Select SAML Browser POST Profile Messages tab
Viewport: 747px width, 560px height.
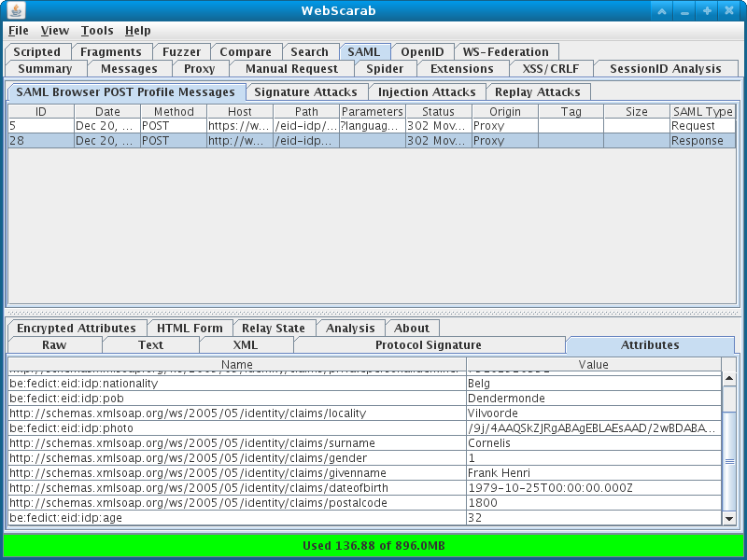coord(126,91)
